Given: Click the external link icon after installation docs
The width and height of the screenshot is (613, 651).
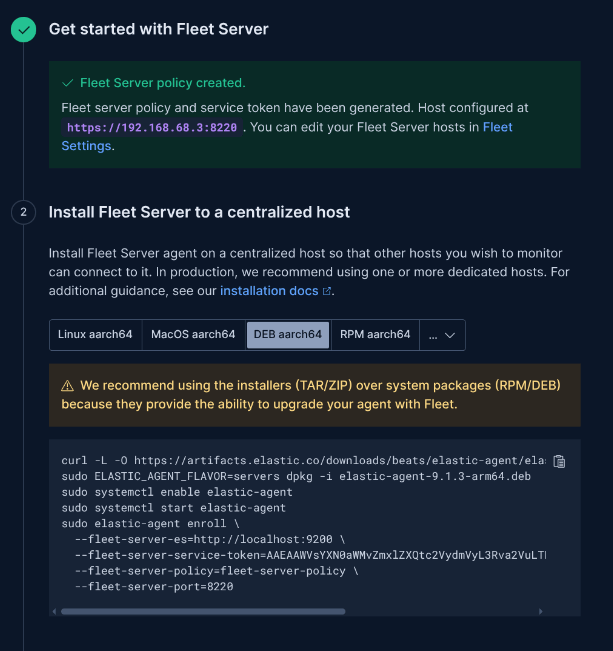Looking at the screenshot, I should coord(327,291).
